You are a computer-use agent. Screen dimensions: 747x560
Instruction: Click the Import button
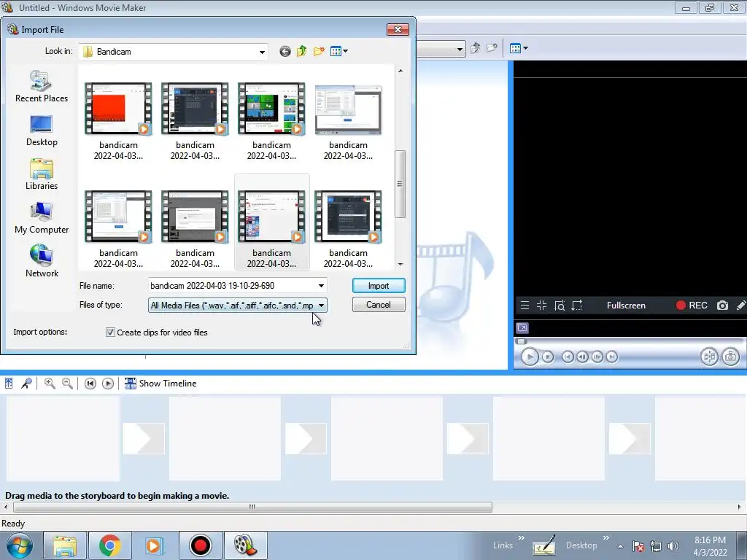click(x=379, y=286)
